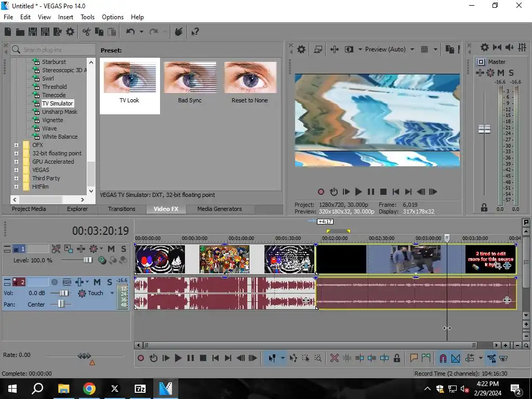This screenshot has height=399, width=532.
Task: Mute audio track 2 with M button
Action: click(x=97, y=282)
